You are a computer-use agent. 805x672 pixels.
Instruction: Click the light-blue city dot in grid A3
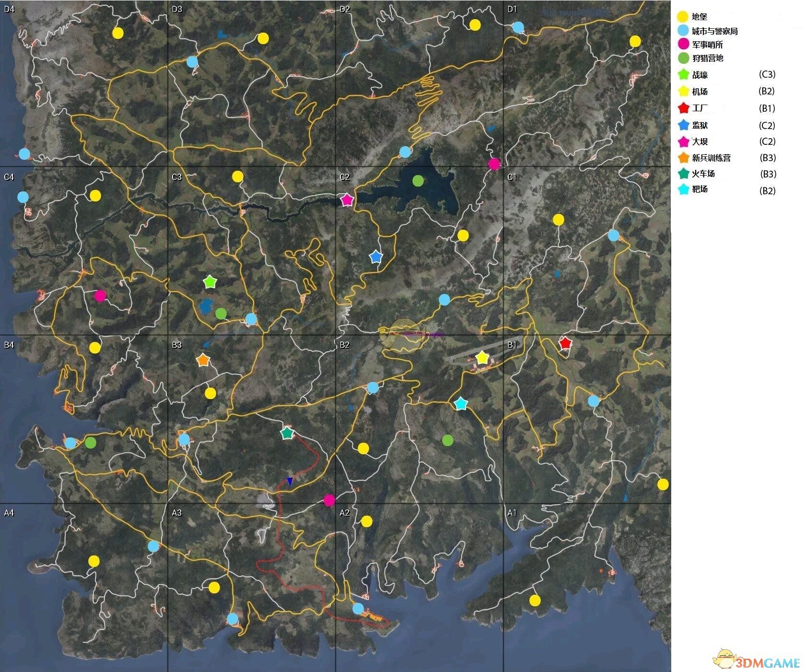233,619
